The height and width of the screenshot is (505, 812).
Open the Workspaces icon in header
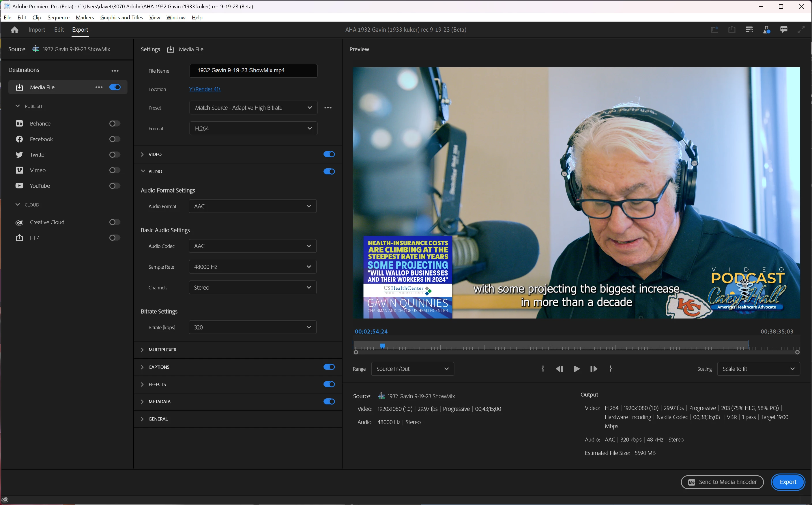click(749, 30)
